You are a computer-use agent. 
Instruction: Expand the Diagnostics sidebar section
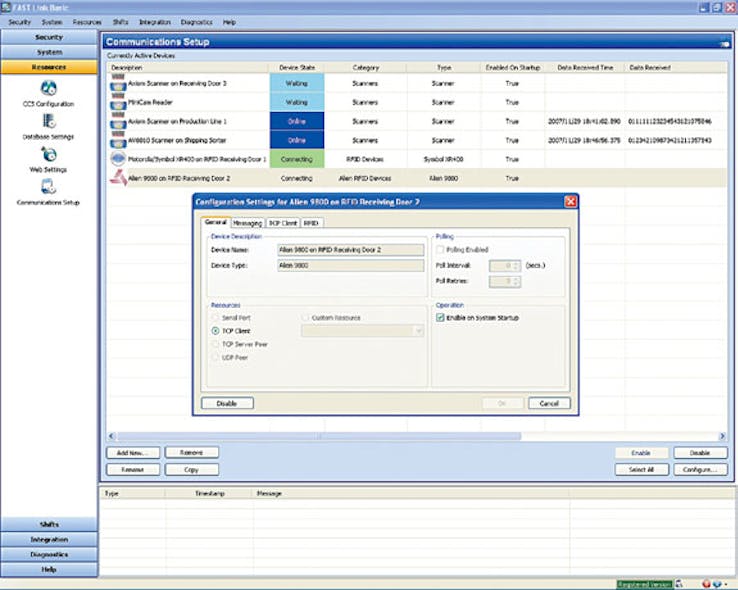point(49,554)
